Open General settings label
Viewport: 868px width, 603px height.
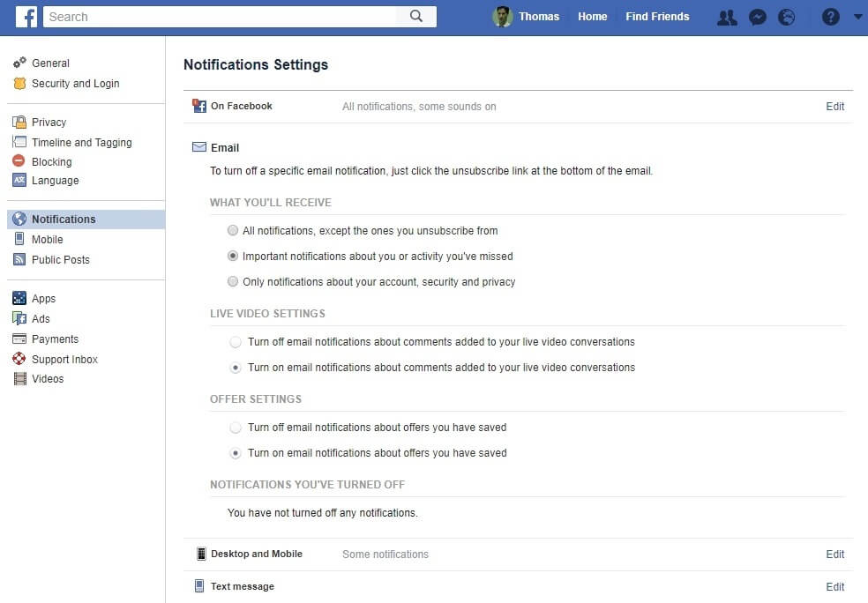tap(50, 63)
